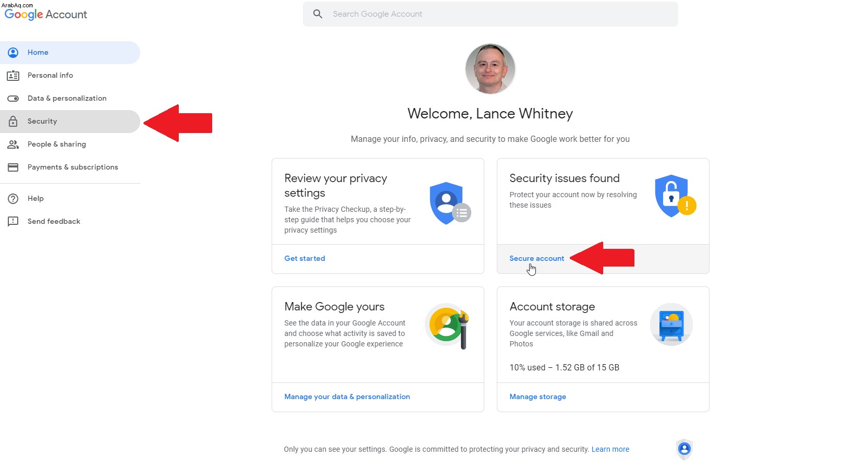Open the Security menu item
868x469 pixels.
pos(70,122)
